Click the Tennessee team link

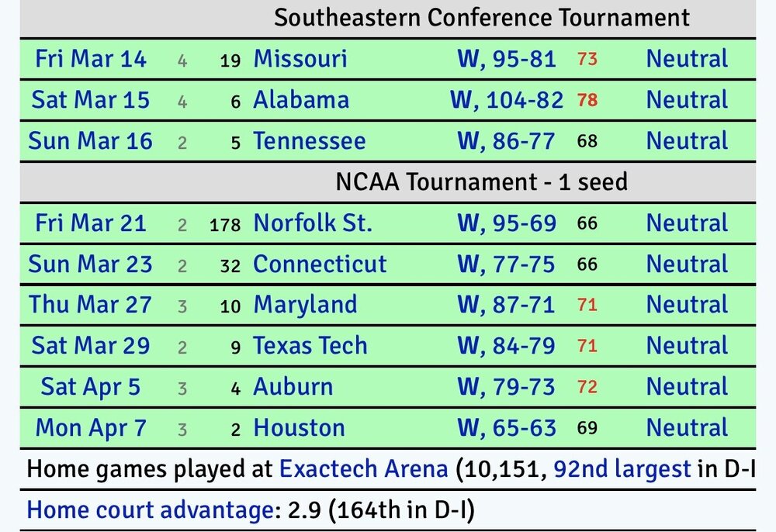point(309,141)
